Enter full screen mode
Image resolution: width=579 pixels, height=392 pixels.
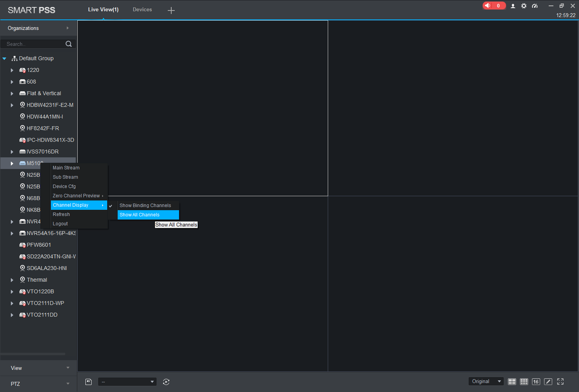click(x=560, y=382)
